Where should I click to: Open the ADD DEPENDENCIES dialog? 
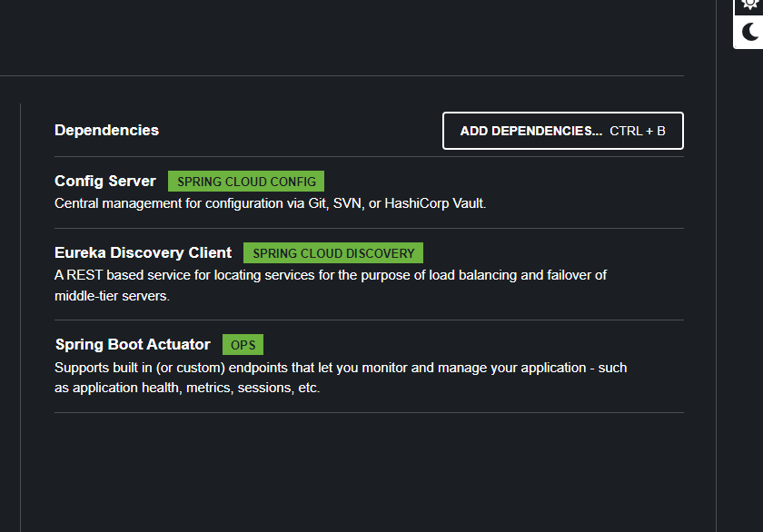pyautogui.click(x=562, y=131)
